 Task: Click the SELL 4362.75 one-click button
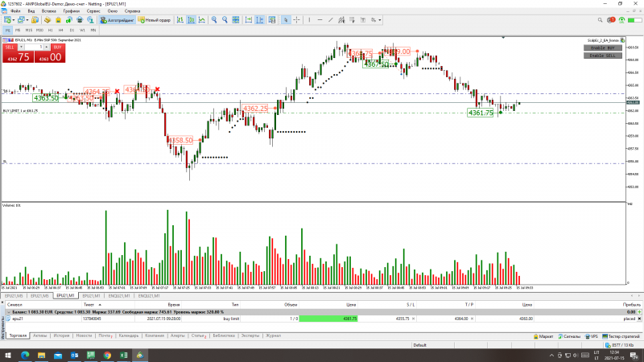[18, 56]
